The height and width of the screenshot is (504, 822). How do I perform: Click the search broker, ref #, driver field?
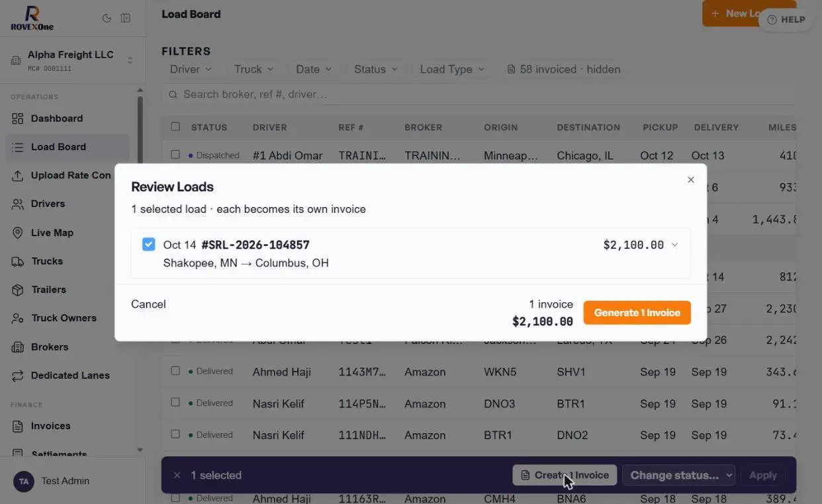click(x=479, y=95)
